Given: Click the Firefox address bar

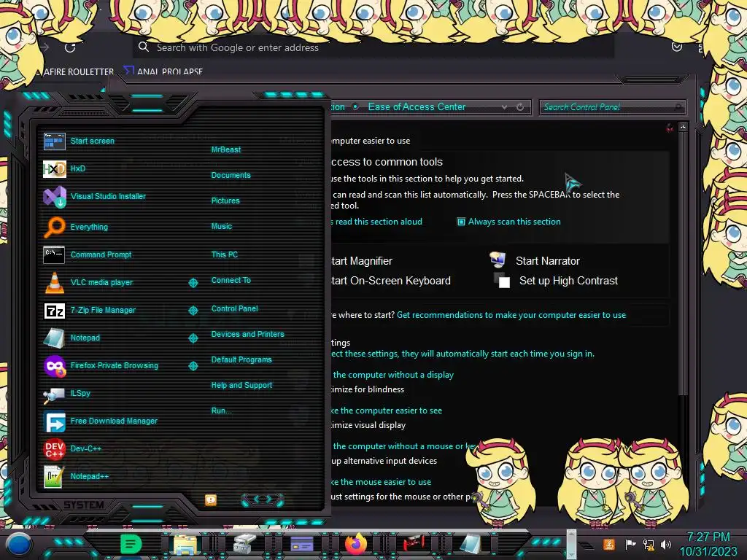Looking at the screenshot, I should (x=373, y=47).
